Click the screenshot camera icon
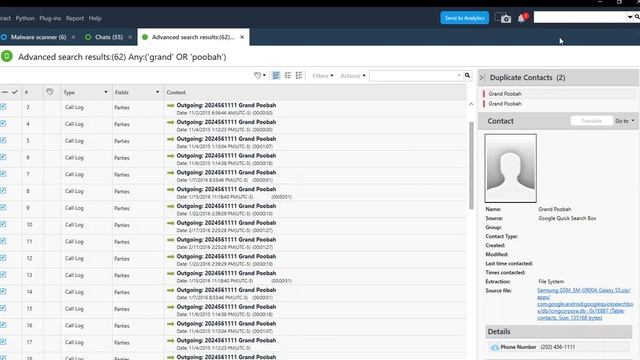640x360 pixels. coord(506,18)
